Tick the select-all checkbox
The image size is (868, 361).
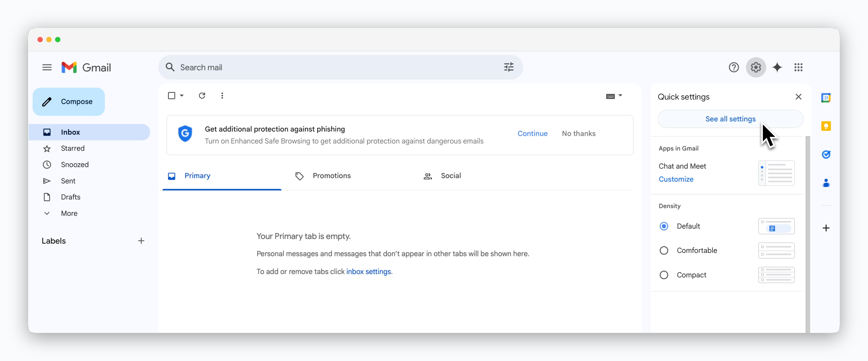click(x=171, y=96)
